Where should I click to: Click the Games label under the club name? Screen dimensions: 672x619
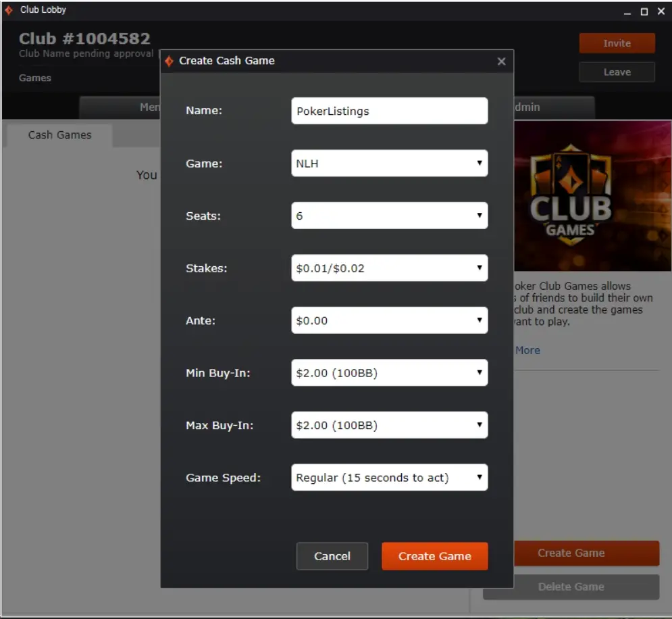point(34,78)
